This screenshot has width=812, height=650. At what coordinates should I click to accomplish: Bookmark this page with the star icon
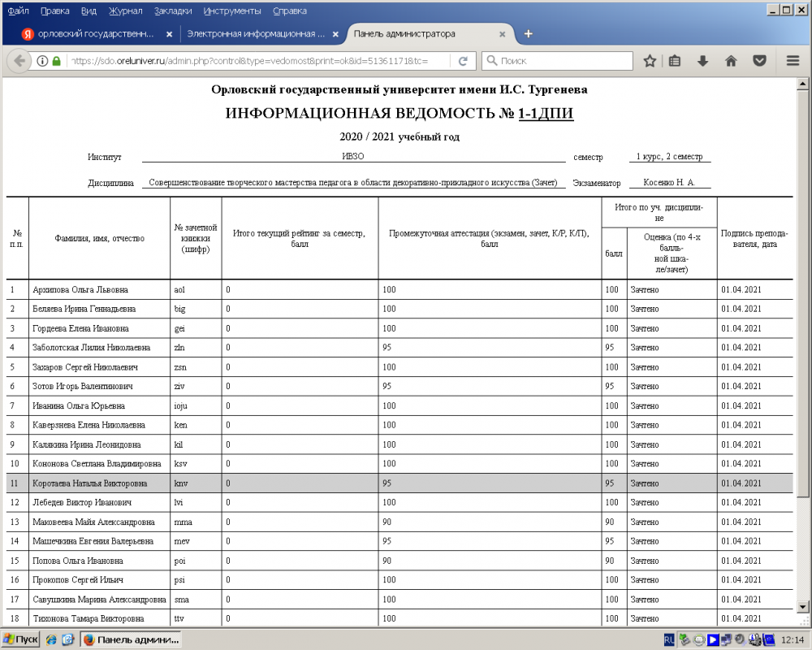pos(650,61)
